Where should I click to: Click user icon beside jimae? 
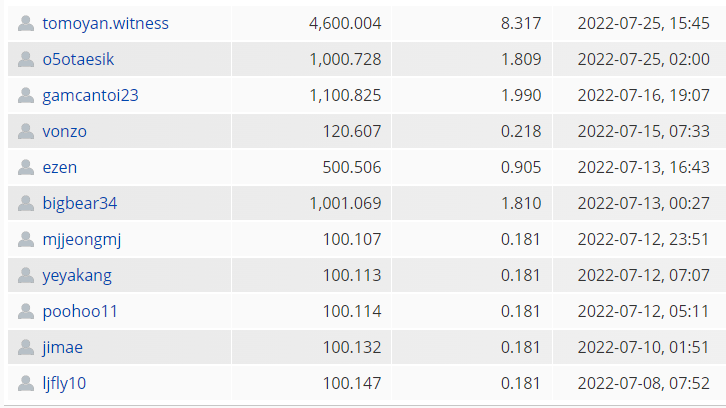27,347
